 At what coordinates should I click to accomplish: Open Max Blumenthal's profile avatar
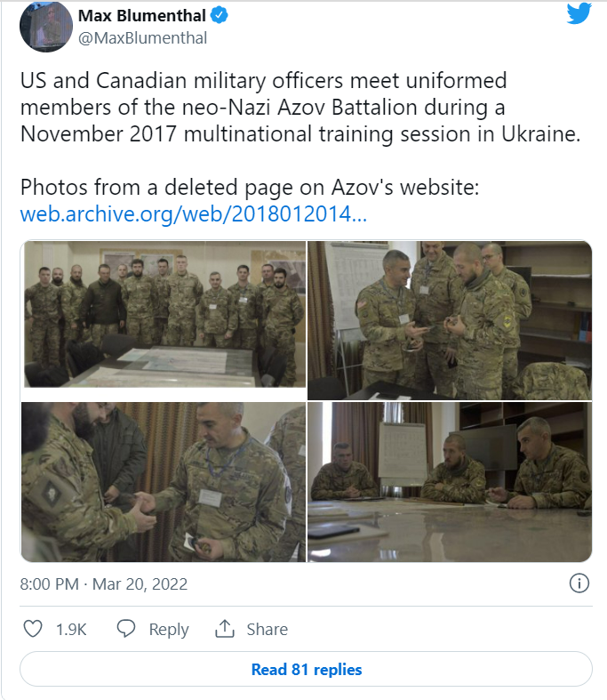pyautogui.click(x=45, y=27)
